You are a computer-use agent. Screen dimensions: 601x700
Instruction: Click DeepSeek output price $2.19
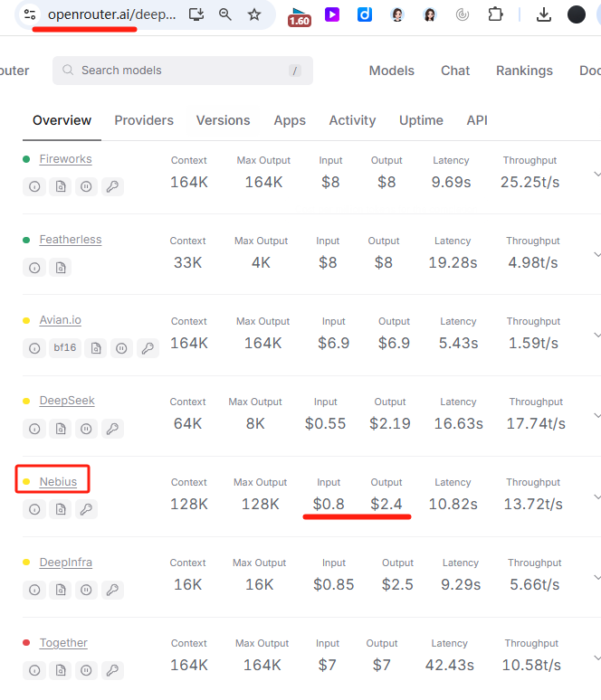coord(389,423)
